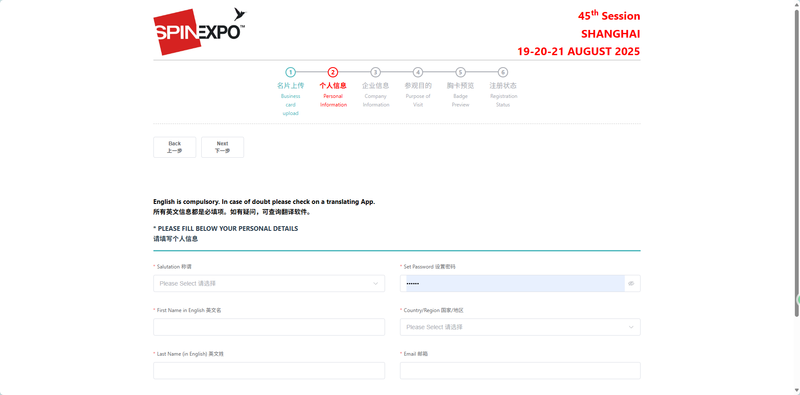Viewport: 800px width, 395px height.
Task: Expand Salutation chevron arrow
Action: (x=376, y=283)
